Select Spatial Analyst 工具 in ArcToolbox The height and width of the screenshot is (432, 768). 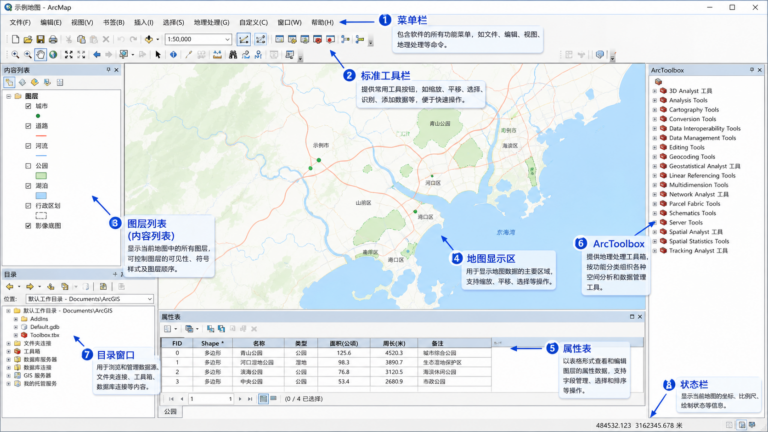coord(696,232)
